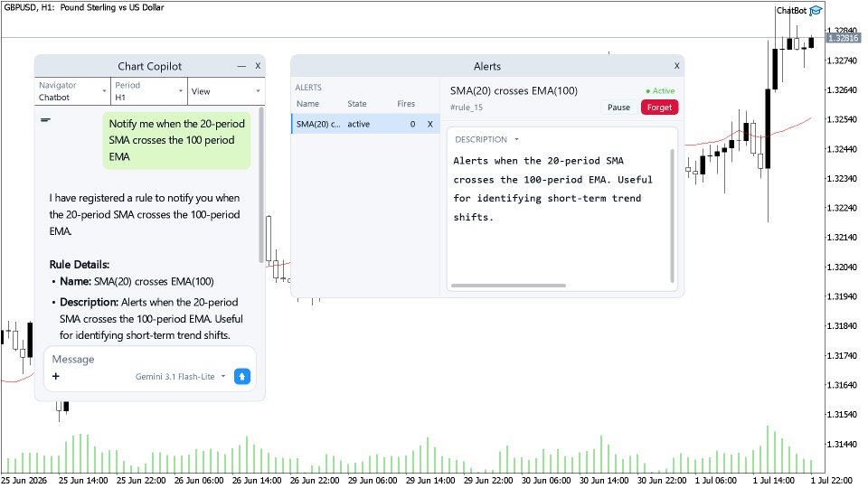868x488 pixels.
Task: Click the 1.32816 current price label
Action: 843,38
